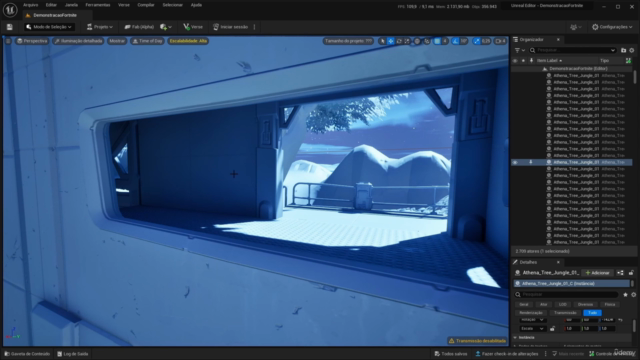Open the Configurações dropdown

612,27
